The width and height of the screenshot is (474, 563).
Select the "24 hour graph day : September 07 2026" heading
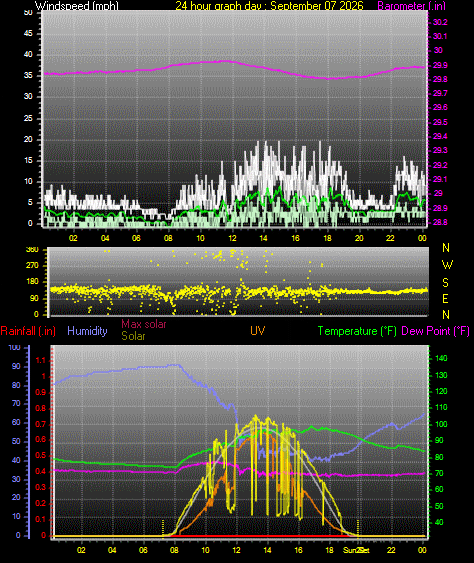pyautogui.click(x=269, y=6)
